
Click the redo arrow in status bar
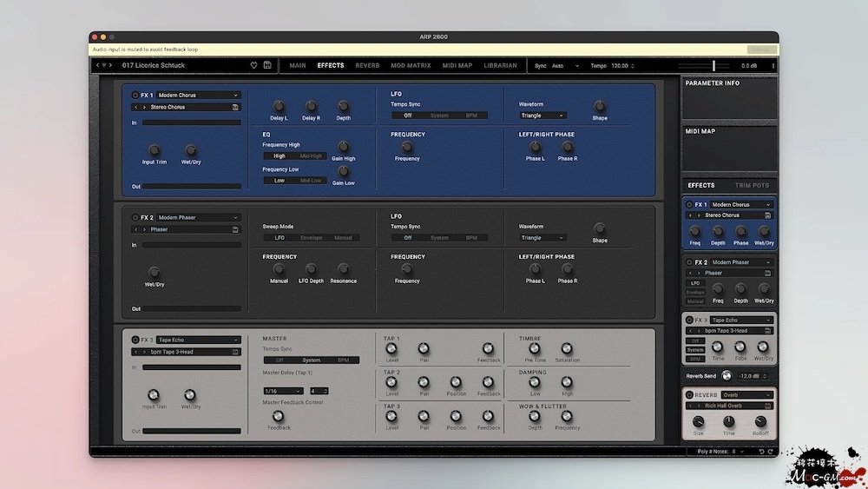[770, 452]
